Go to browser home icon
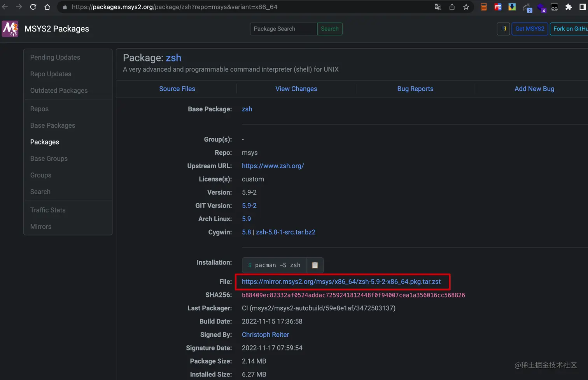 coord(47,7)
